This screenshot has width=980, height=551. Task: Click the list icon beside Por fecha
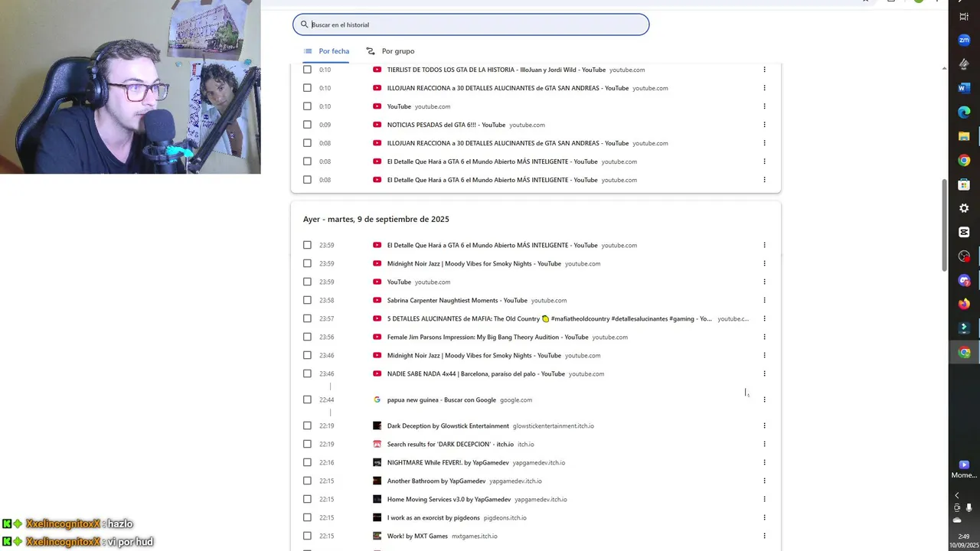[x=308, y=51]
